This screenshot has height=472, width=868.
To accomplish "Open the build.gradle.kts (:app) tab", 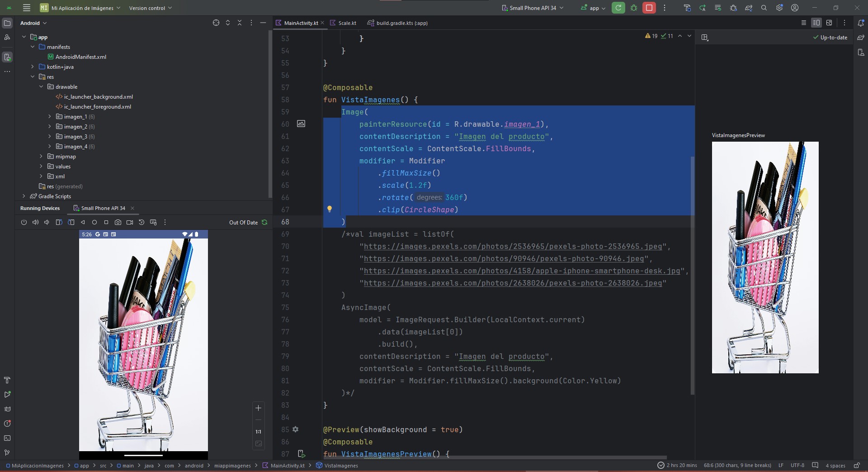I will click(401, 23).
